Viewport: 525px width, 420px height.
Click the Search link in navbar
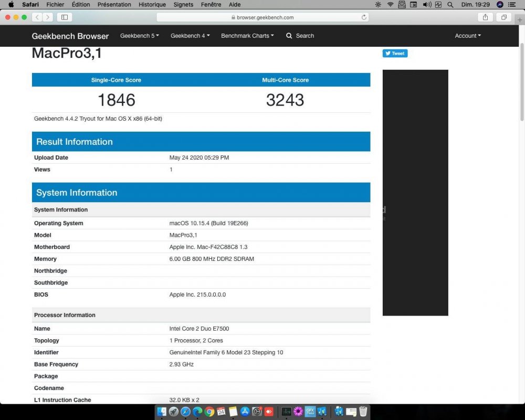pyautogui.click(x=304, y=36)
